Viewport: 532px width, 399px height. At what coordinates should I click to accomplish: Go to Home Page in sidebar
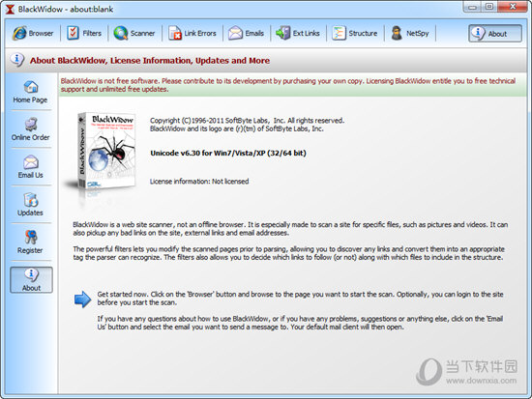point(31,92)
